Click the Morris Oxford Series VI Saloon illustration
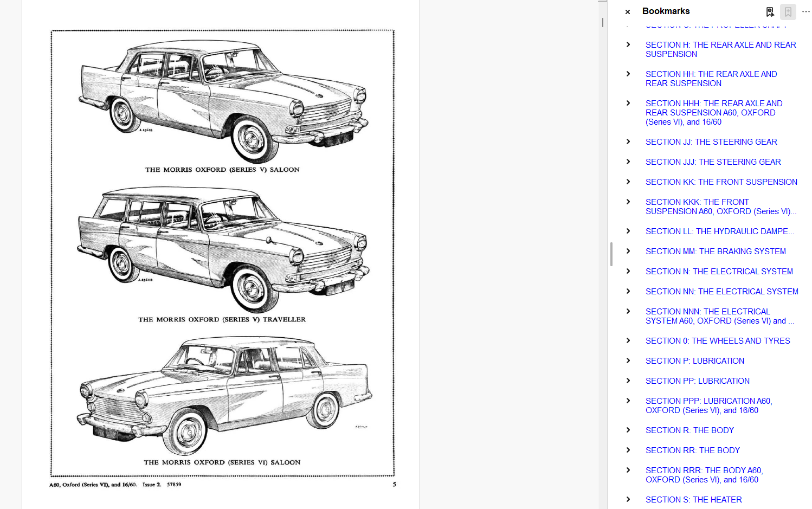 pyautogui.click(x=224, y=396)
